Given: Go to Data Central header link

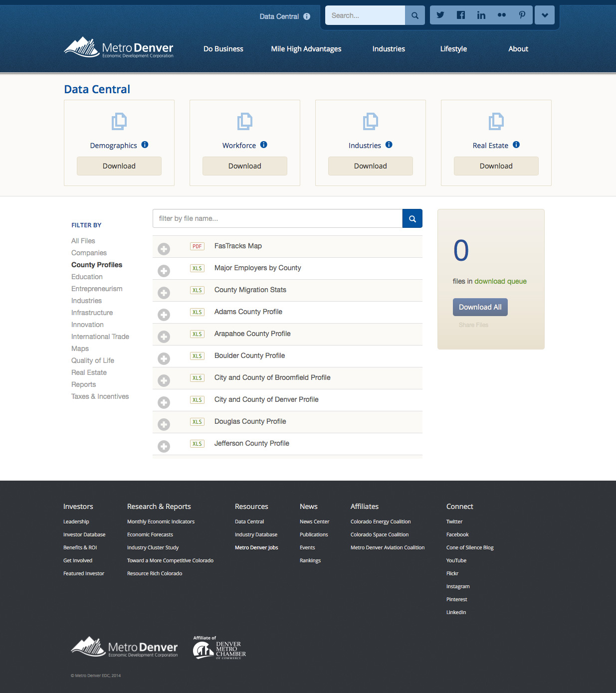Looking at the screenshot, I should [279, 16].
